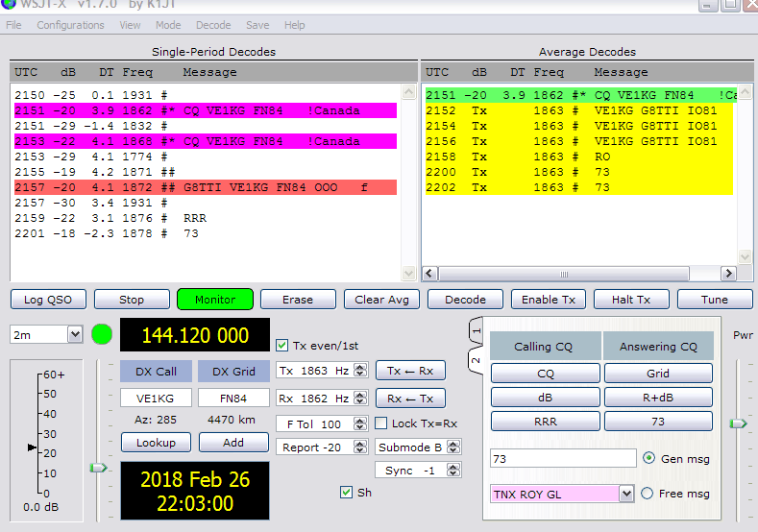
Task: Toggle the green Monitor button
Action: tap(215, 300)
